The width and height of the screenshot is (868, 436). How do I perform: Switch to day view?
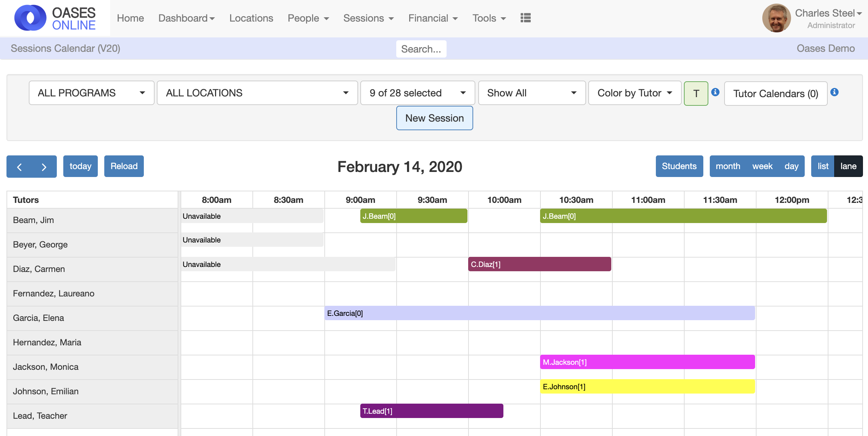(791, 166)
